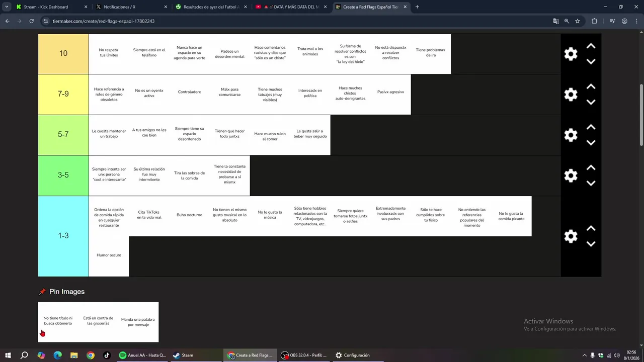Reload the tiermaker page

tap(31, 21)
